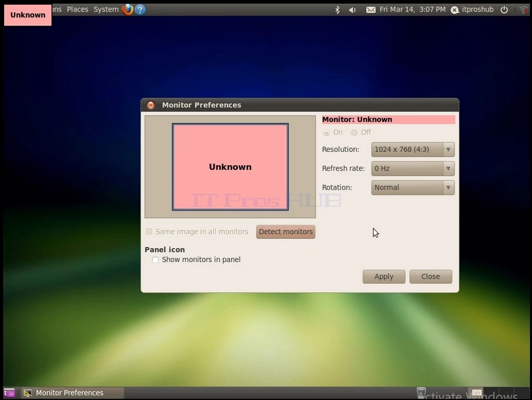Open the wireless network indicator
This screenshot has height=400, width=532.
523,10
